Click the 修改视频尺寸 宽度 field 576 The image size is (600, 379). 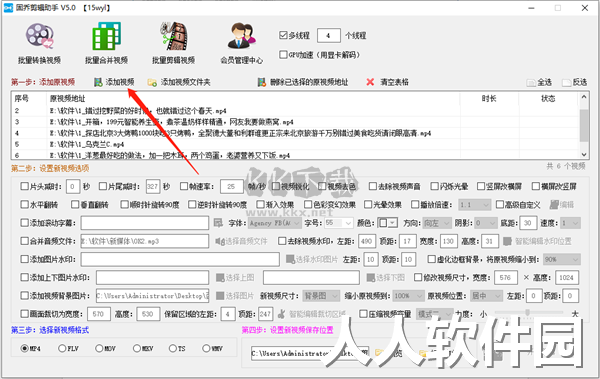[x=506, y=278]
